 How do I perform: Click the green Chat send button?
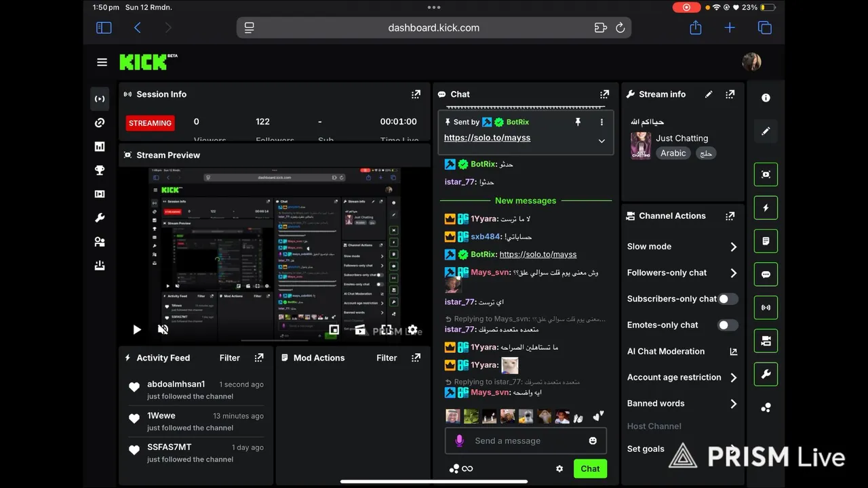pos(590,468)
